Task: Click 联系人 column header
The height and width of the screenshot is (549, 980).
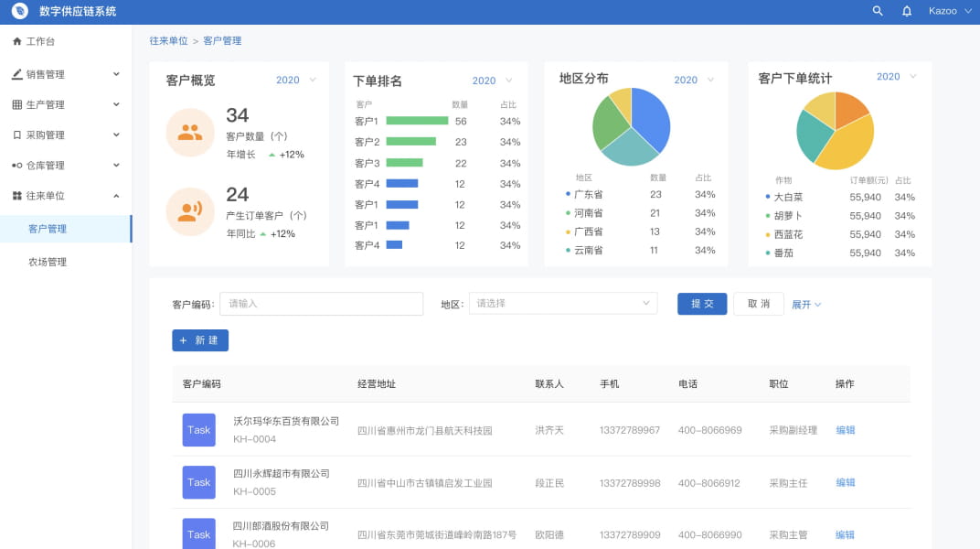Action: (x=549, y=384)
